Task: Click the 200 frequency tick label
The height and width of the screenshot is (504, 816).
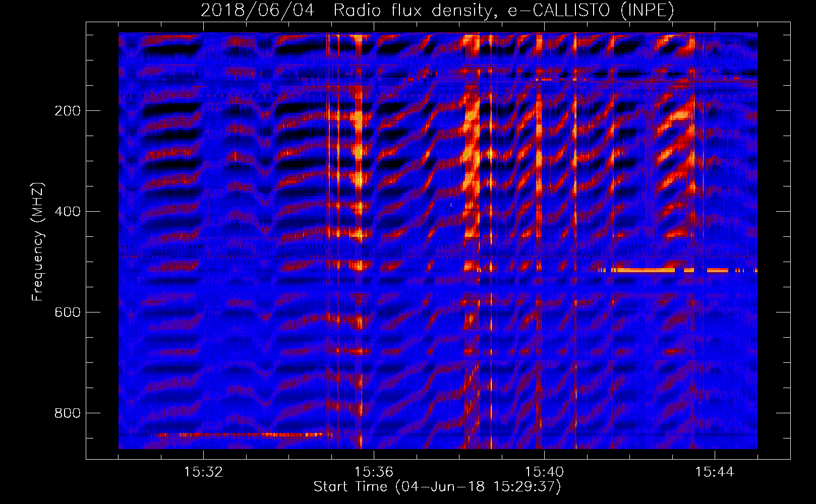Action: [x=67, y=111]
